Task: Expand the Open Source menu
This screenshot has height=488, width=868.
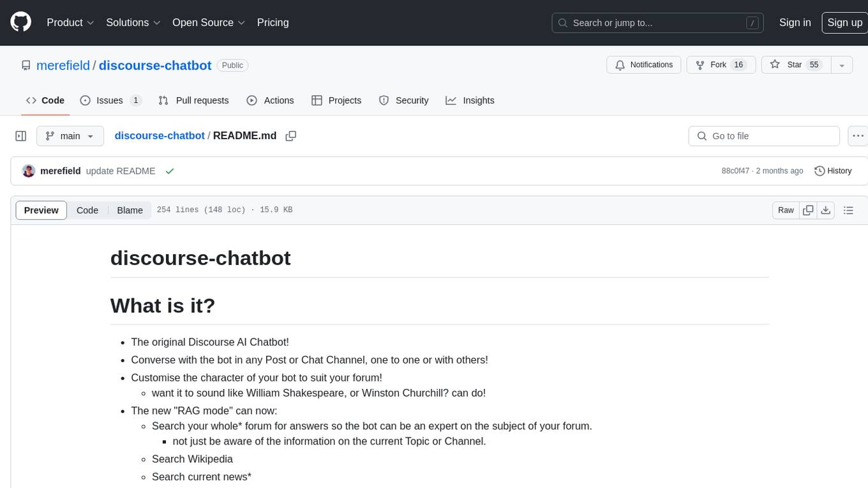Action: pyautogui.click(x=209, y=22)
